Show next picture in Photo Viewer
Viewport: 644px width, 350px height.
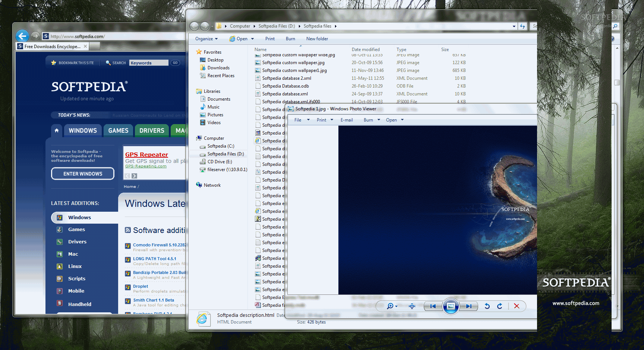(468, 306)
